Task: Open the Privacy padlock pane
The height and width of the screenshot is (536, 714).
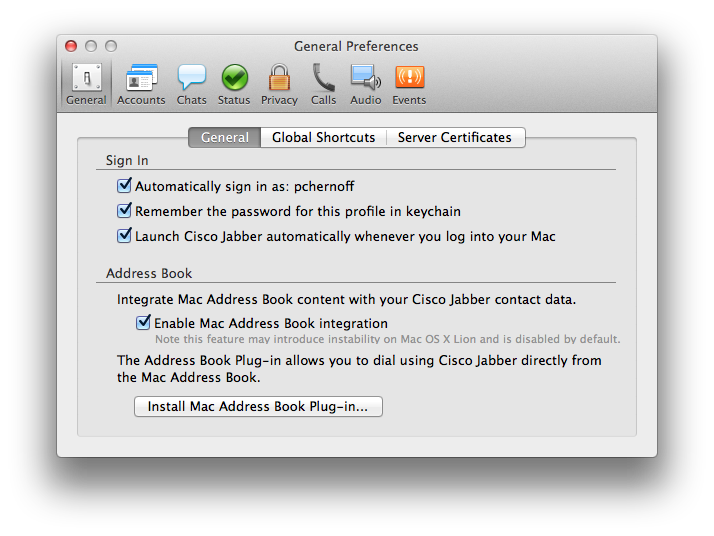Action: [x=279, y=85]
